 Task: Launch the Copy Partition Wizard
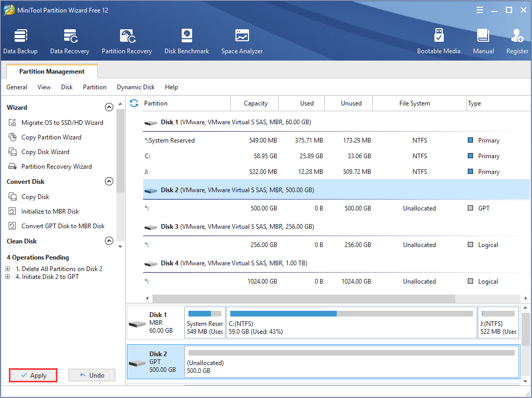click(51, 137)
